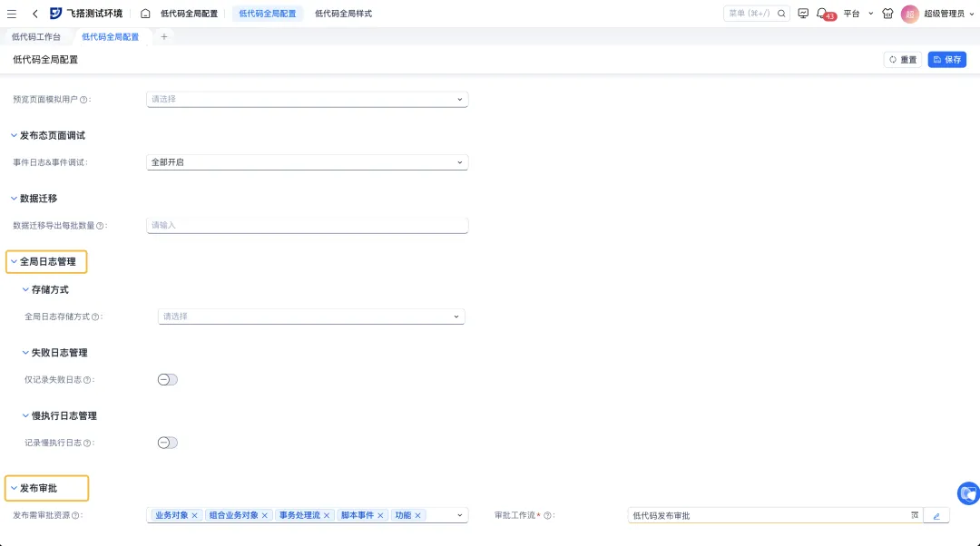Open the 超级管理员 user menu
The image size is (980, 546).
949,14
